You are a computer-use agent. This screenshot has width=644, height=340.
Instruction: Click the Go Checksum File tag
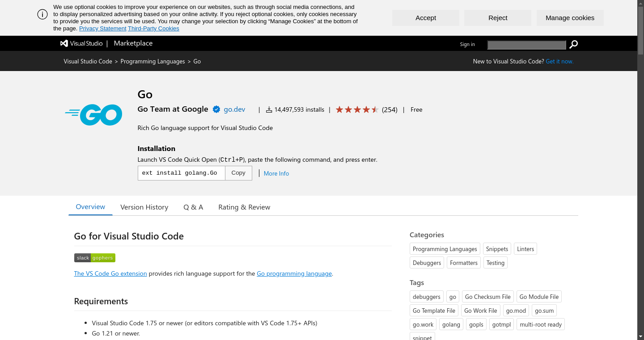tap(488, 297)
